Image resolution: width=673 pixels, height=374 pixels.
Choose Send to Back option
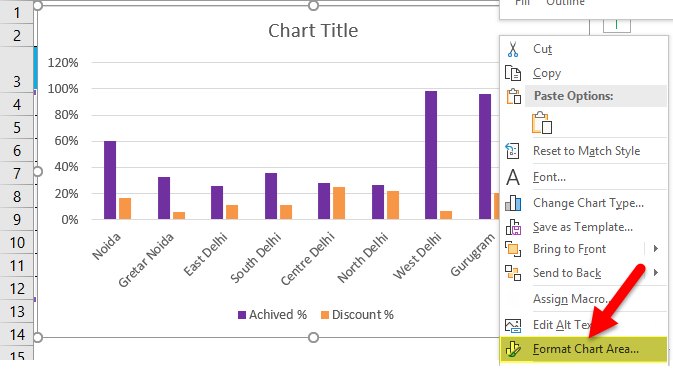point(567,273)
